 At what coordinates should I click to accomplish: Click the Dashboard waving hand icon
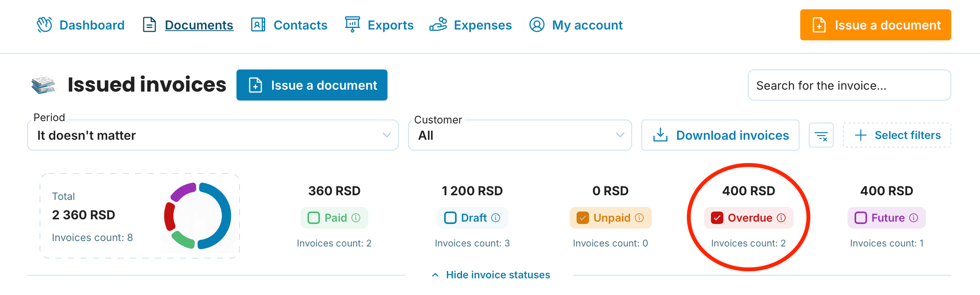tap(44, 25)
